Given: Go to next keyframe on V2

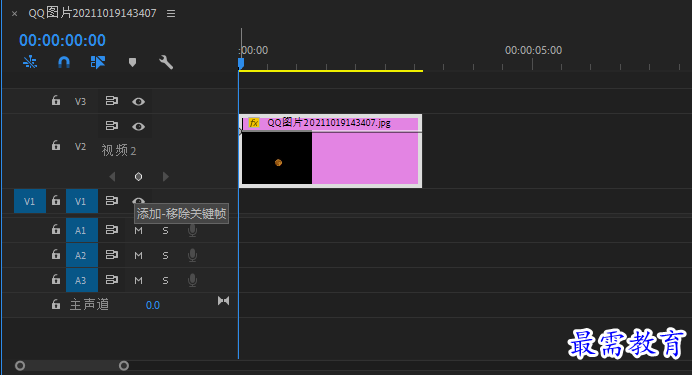Looking at the screenshot, I should coord(165,176).
